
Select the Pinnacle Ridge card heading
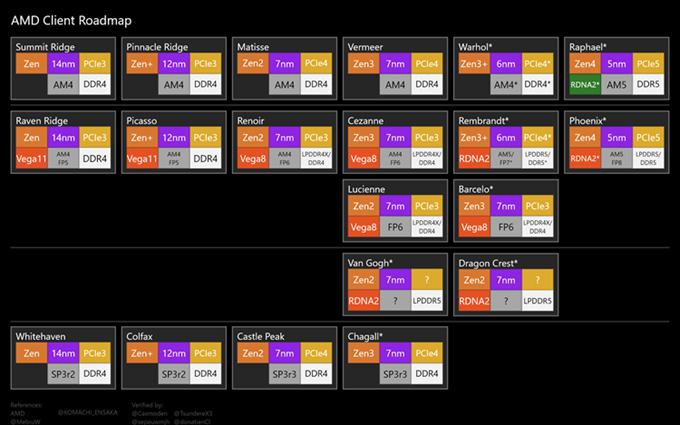[157, 47]
